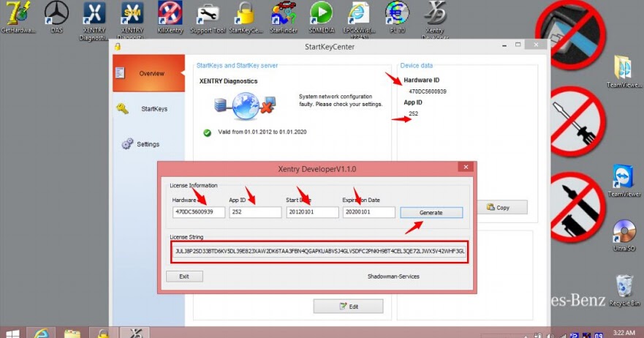Image resolution: width=644 pixels, height=338 pixels.
Task: Launch the StarFinder desktop shortcut
Action: [x=284, y=18]
